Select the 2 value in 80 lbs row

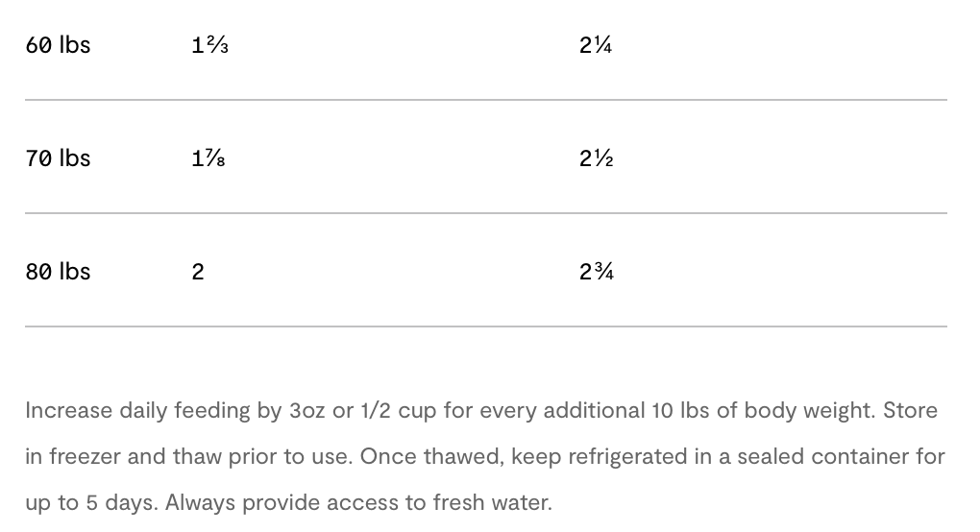(x=198, y=272)
